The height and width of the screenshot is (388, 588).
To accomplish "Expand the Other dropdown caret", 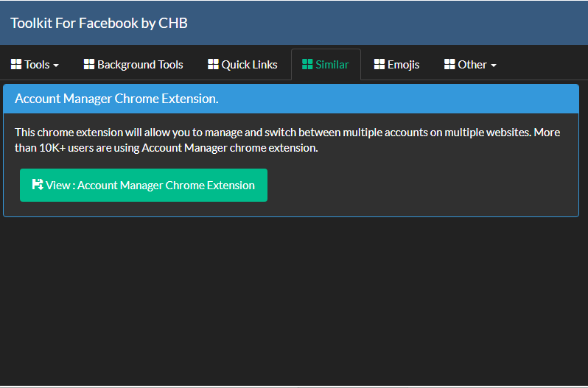I will point(494,66).
